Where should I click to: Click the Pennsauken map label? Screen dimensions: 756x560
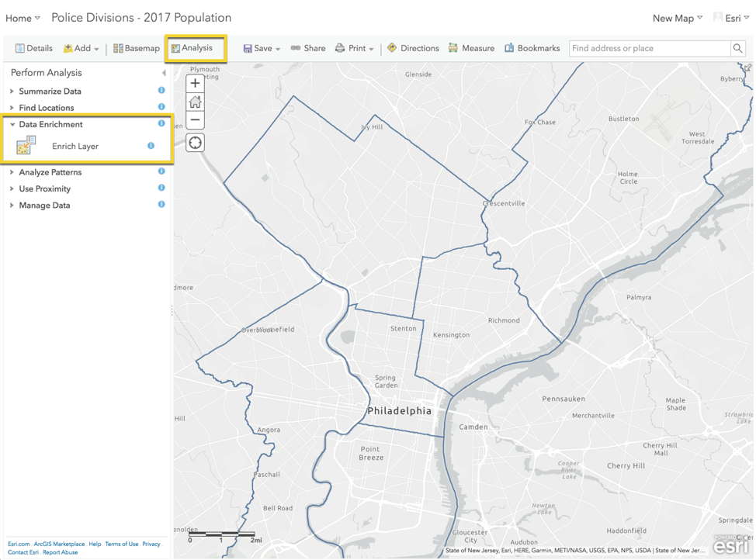[564, 399]
